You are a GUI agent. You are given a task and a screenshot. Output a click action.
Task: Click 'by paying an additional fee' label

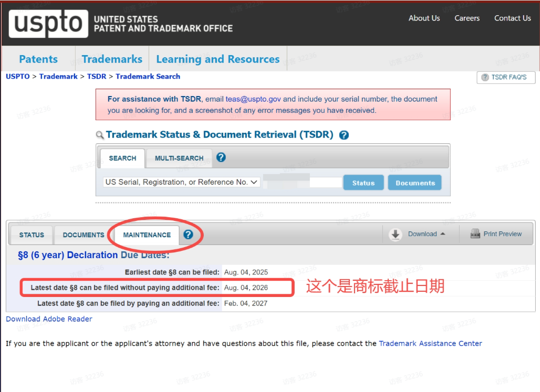point(128,303)
